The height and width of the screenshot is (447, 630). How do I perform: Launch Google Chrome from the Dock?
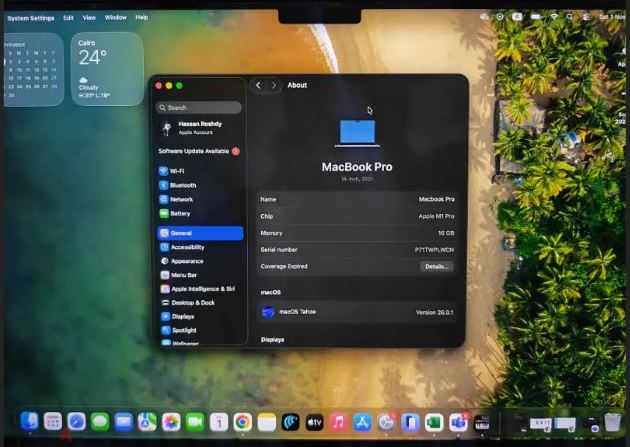point(242,422)
